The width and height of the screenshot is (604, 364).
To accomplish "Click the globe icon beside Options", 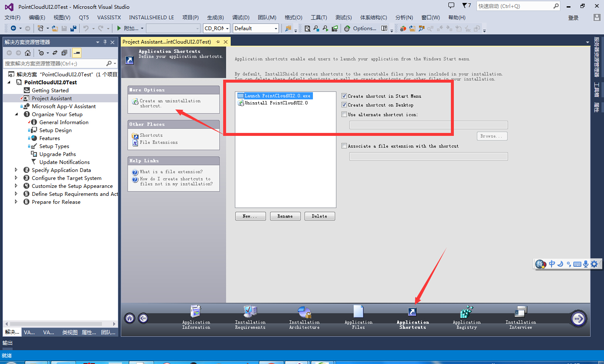I will [347, 29].
